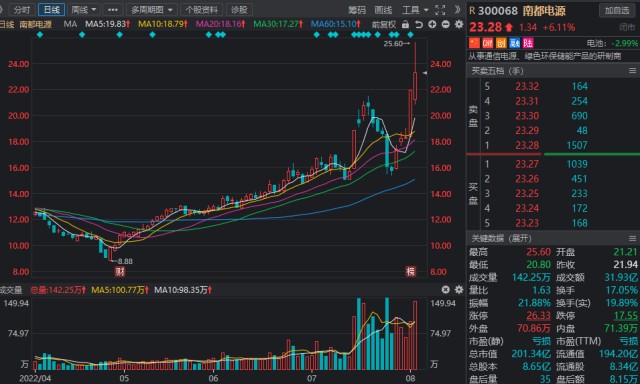Click the 南都电源 stock name header
Viewport: 640px width, 384px height.
(545, 11)
